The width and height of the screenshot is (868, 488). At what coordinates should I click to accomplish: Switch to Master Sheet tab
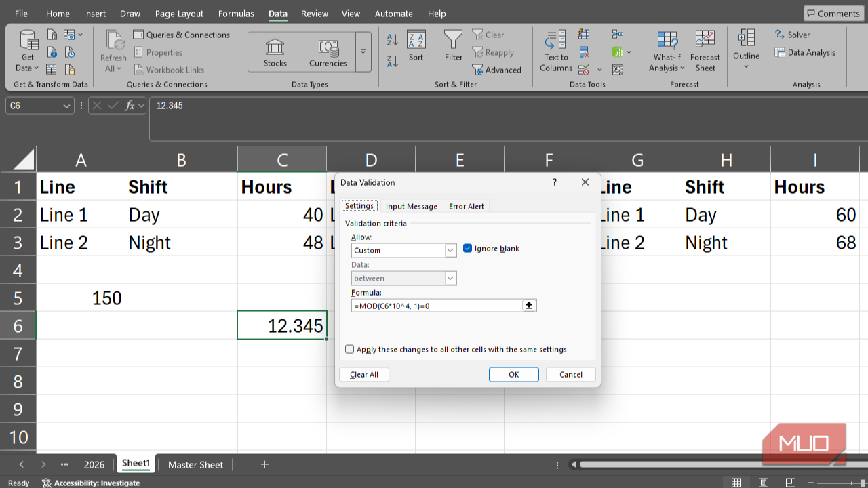[195, 464]
